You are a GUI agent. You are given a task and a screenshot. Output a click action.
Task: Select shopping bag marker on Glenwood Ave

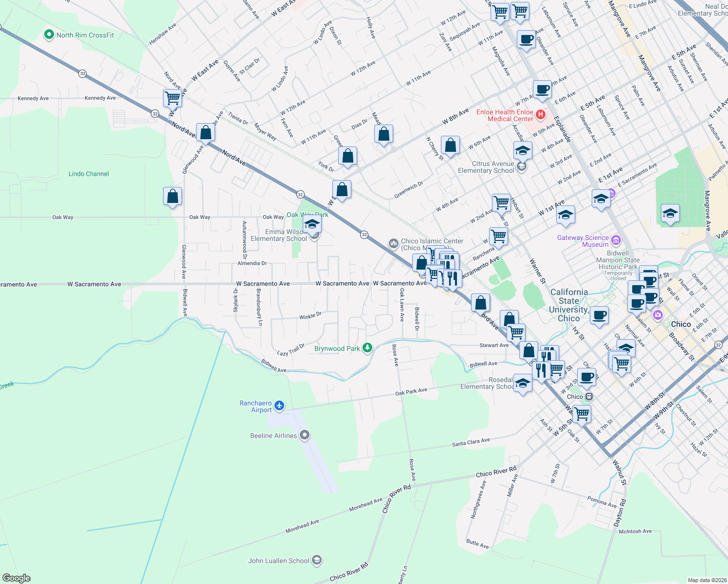pyautogui.click(x=206, y=133)
